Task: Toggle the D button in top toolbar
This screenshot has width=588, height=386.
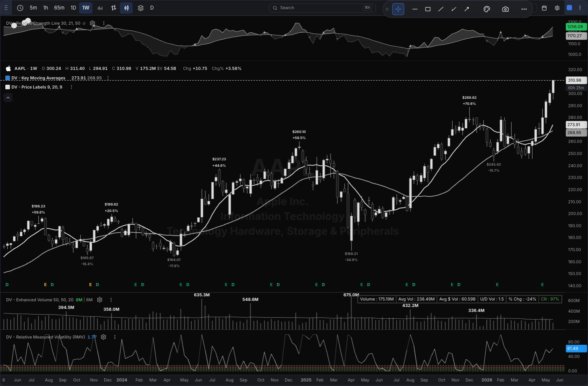Action: point(152,8)
